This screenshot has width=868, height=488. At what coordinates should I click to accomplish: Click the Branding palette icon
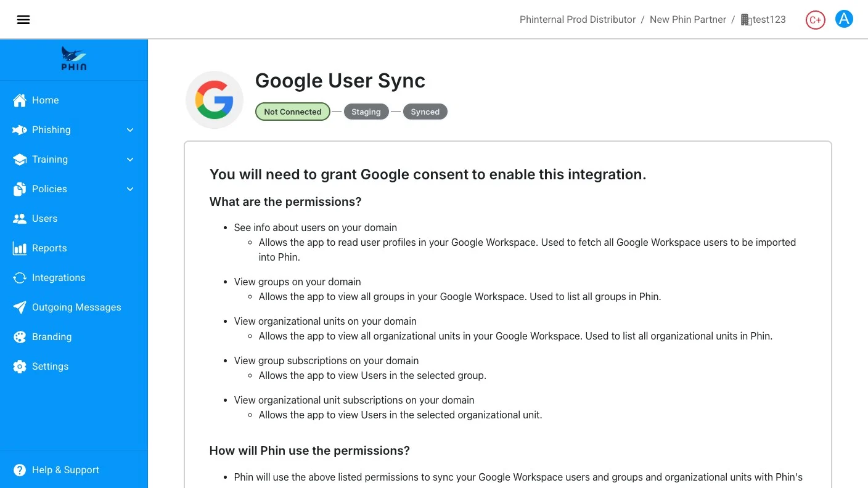tap(20, 337)
